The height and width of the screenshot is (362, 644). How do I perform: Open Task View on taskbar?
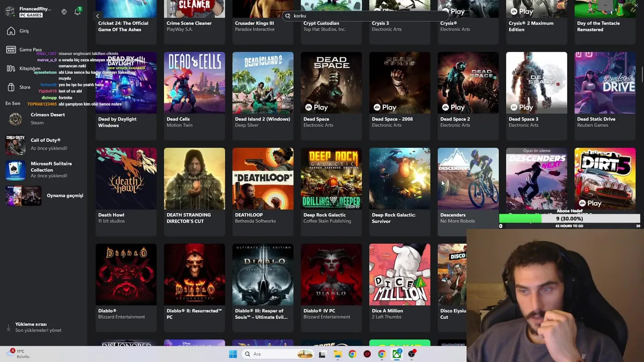tap(322, 354)
